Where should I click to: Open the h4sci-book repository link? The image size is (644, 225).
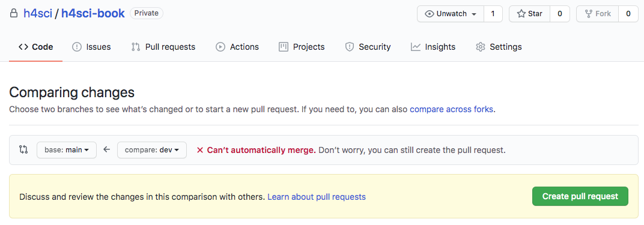coord(93,14)
